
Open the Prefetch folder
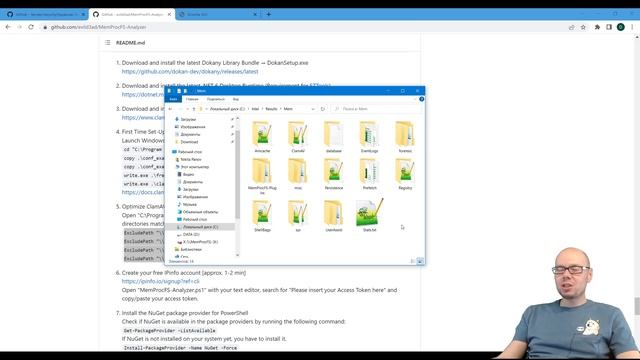tap(369, 174)
